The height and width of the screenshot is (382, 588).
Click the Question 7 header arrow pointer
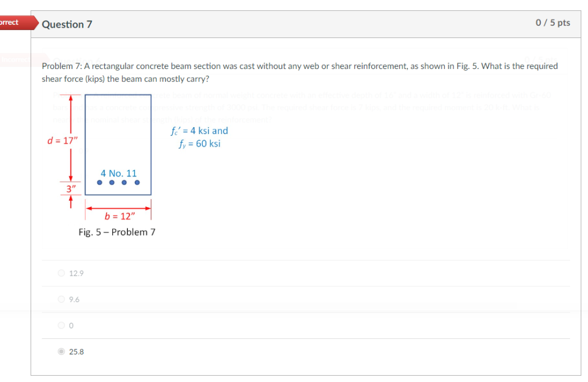click(x=37, y=24)
